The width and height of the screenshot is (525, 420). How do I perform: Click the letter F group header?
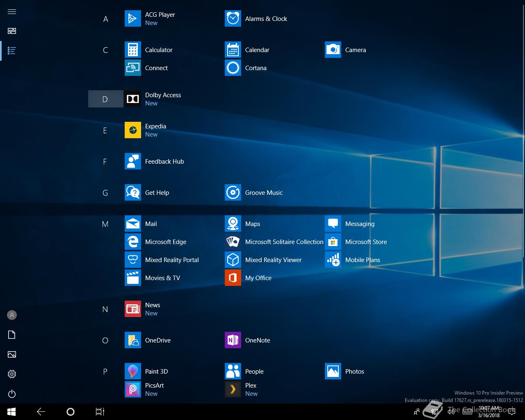[105, 162]
